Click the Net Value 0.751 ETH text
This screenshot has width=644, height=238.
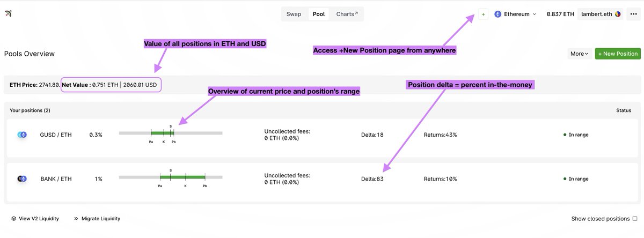(90, 85)
